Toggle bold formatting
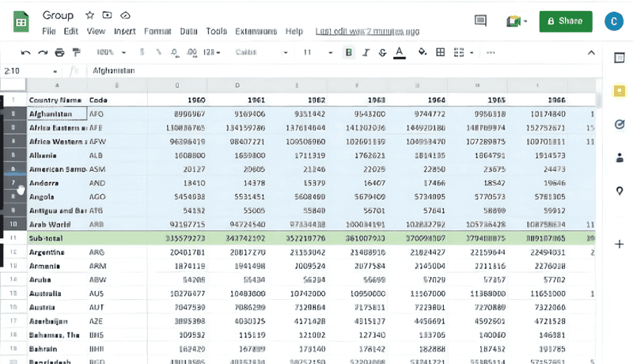Viewport: 633px width, 364px height. (x=349, y=52)
